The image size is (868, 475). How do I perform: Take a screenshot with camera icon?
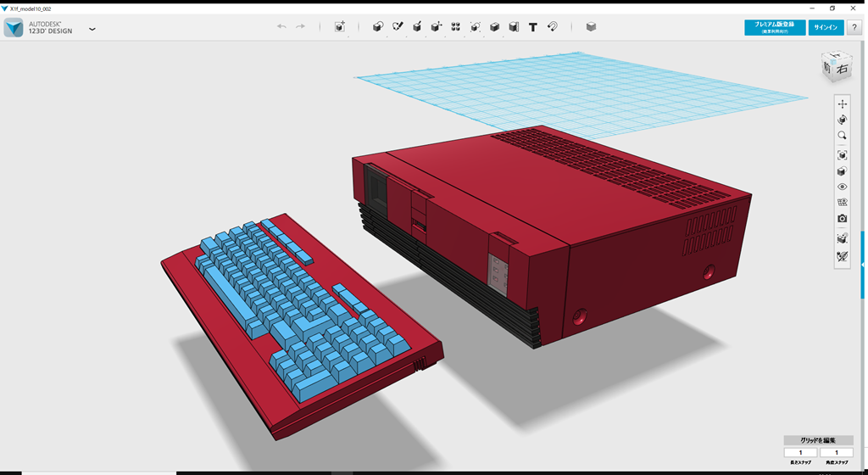click(842, 219)
